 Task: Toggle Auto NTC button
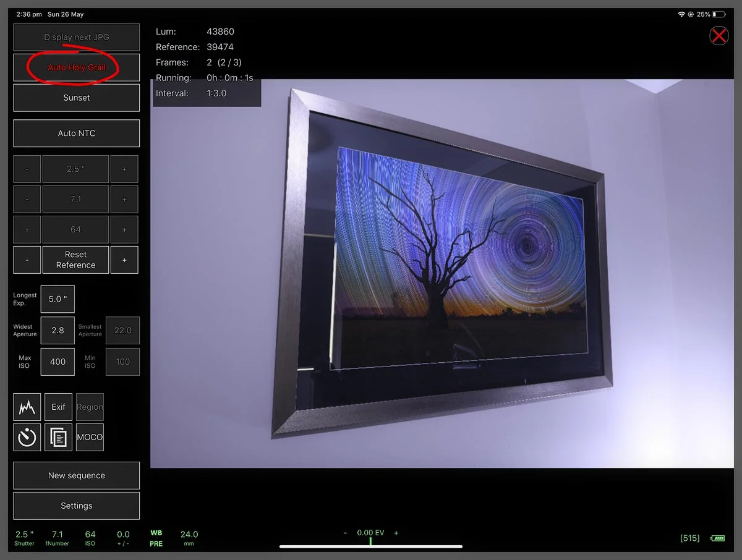[x=77, y=133]
